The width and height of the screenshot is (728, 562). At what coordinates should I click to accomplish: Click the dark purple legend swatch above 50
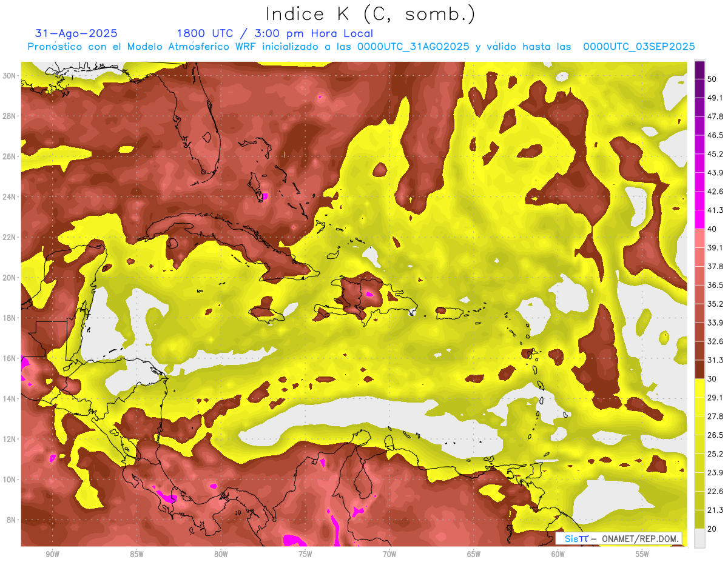click(x=699, y=70)
